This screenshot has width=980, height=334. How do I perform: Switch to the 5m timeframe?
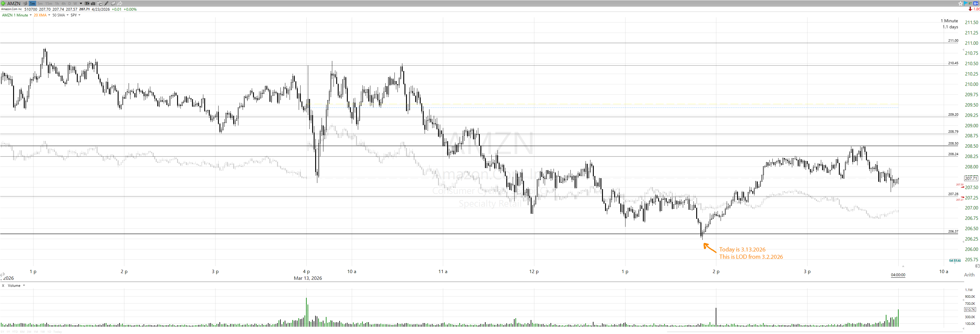40,3
